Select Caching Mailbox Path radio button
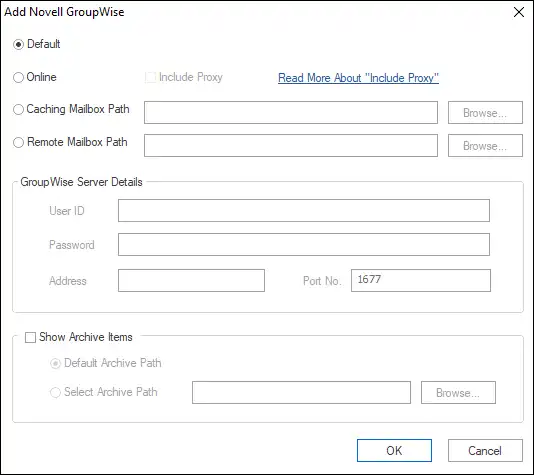Screen dimensions: 534x475 tap(18, 110)
